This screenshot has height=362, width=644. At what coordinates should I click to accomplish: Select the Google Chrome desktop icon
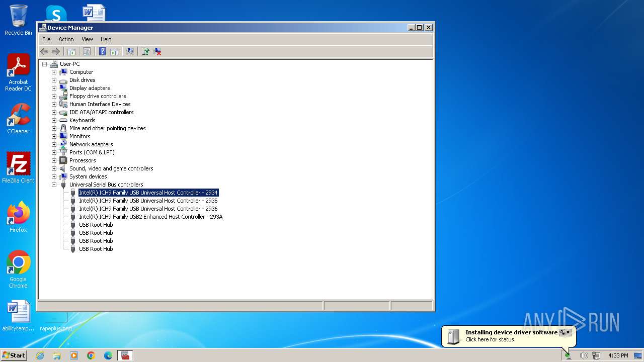(x=18, y=269)
